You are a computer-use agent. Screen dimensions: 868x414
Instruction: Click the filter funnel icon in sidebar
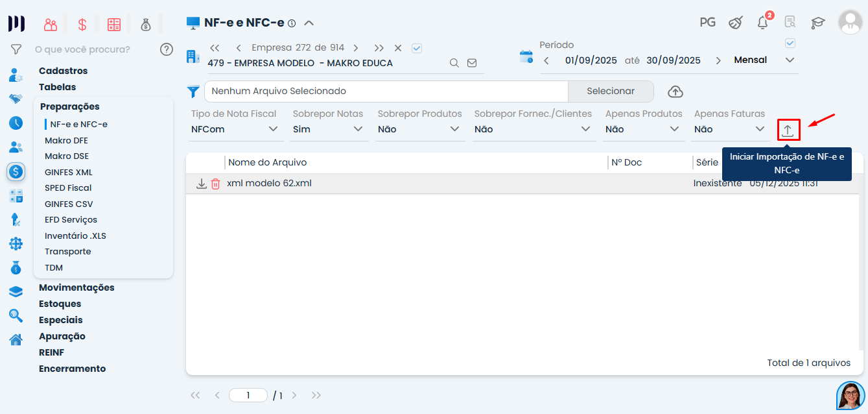16,49
